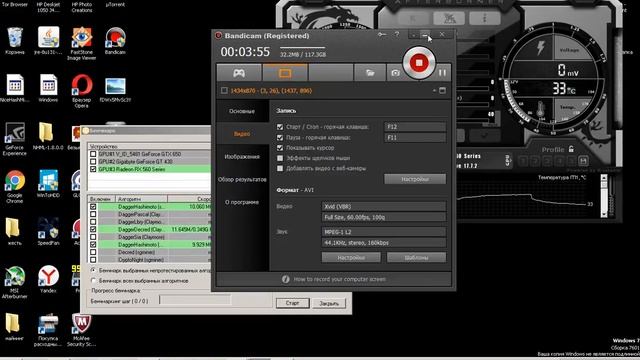
Task: Open NHML-1.8.0.0 folder on desktop
Action: (48, 136)
